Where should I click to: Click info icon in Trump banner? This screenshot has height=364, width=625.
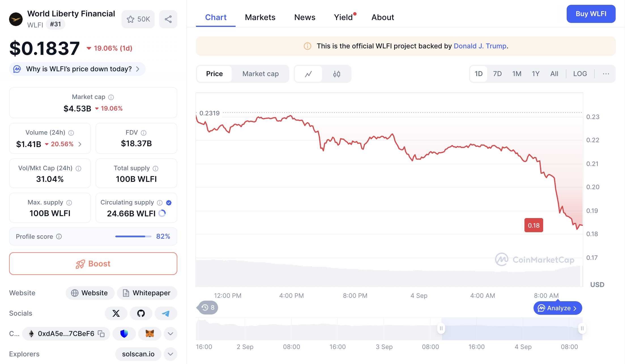[x=308, y=46]
